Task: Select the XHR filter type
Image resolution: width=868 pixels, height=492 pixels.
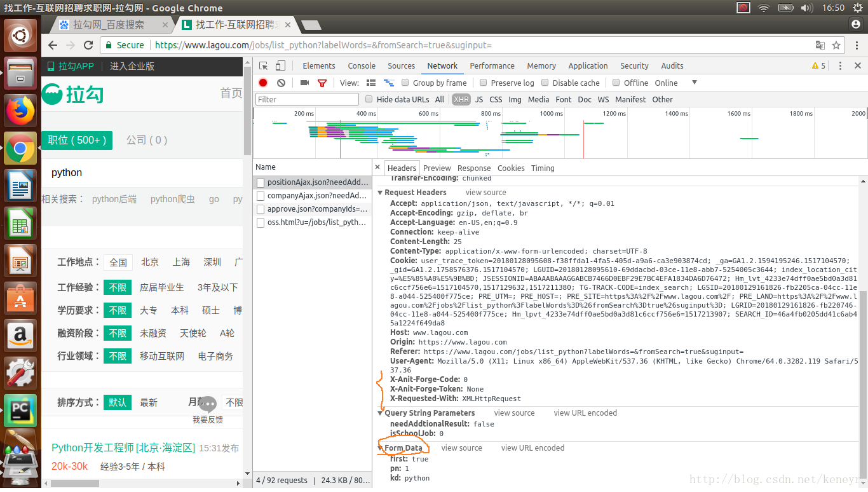Action: coord(461,99)
